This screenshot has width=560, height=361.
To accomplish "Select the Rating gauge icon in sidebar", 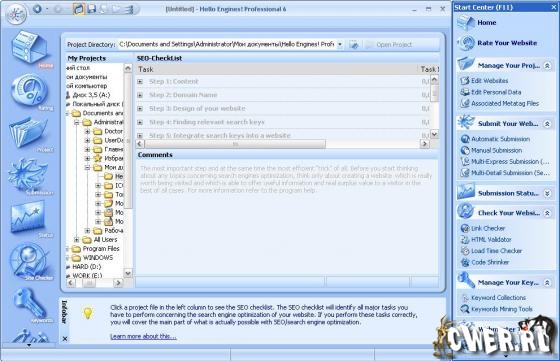I will click(x=29, y=91).
